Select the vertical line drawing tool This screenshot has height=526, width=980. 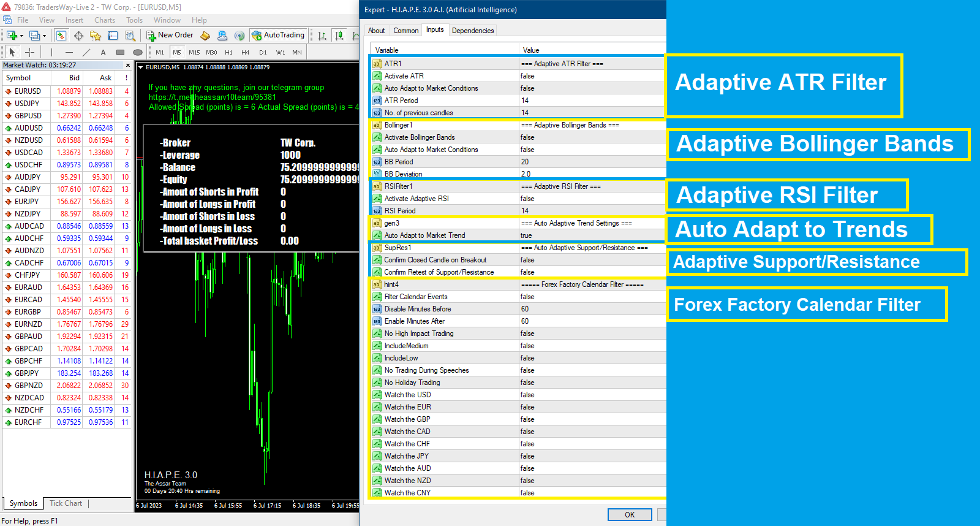point(52,53)
